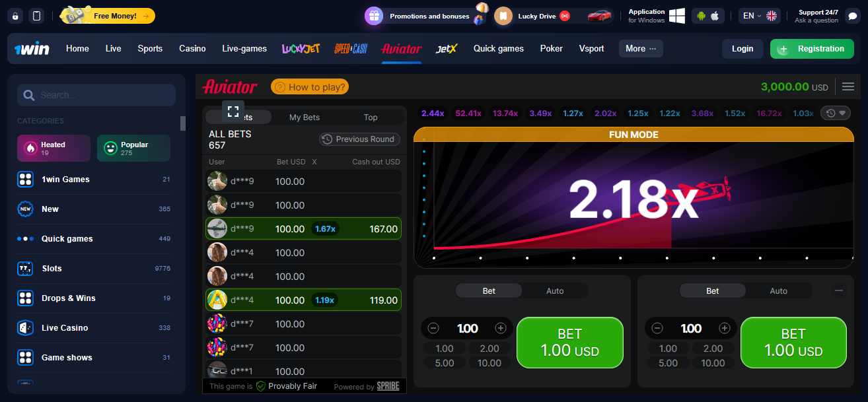Image resolution: width=868 pixels, height=402 pixels.
Task: Click the 3,000.00 USD balance
Action: point(795,86)
